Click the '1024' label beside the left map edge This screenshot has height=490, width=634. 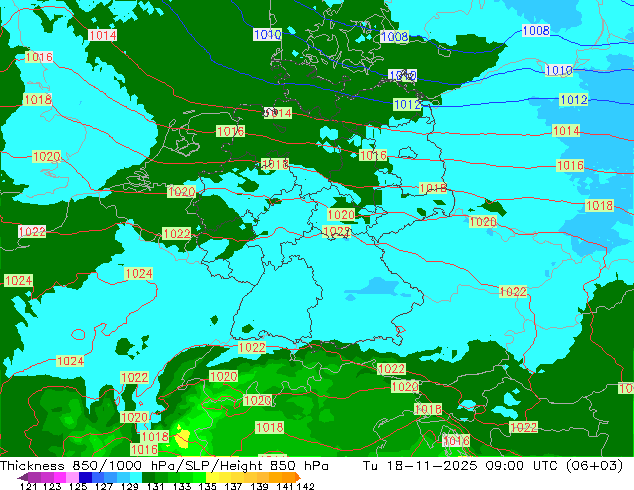18,280
